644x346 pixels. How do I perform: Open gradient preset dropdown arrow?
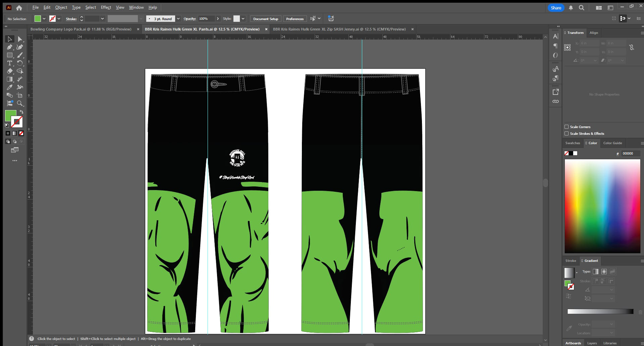click(x=577, y=273)
